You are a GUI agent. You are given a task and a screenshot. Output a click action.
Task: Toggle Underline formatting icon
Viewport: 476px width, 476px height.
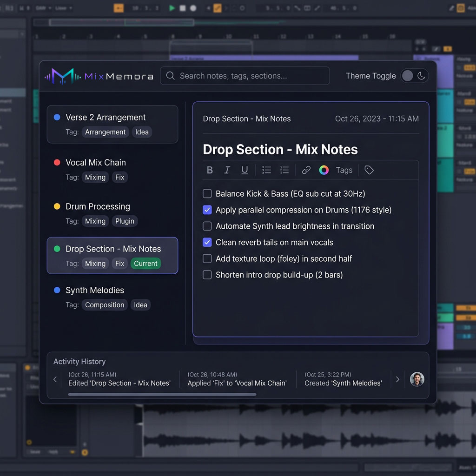(x=245, y=170)
